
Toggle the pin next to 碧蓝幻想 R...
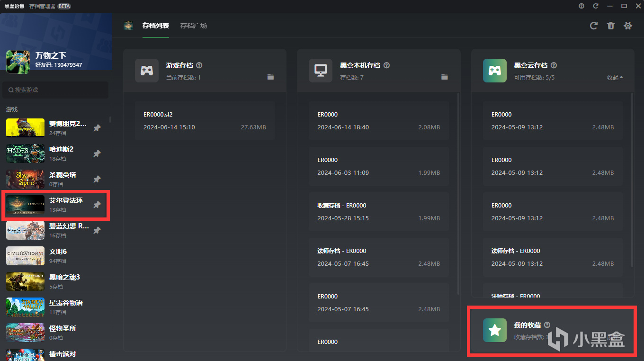coord(97,230)
